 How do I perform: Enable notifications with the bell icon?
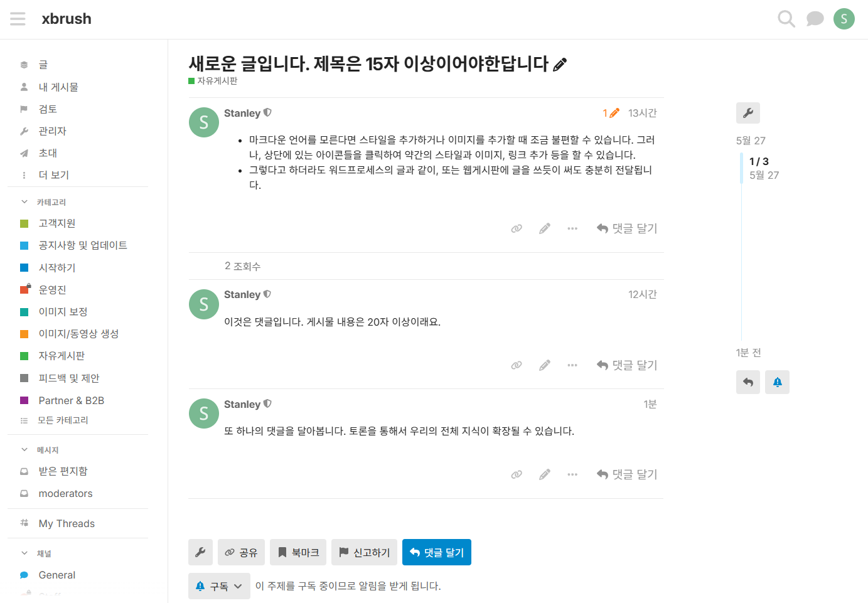(777, 382)
